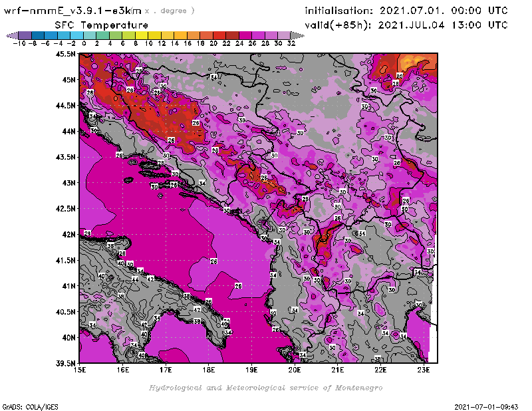
Task: Click the 22E longitude axis label
Action: 380,370
